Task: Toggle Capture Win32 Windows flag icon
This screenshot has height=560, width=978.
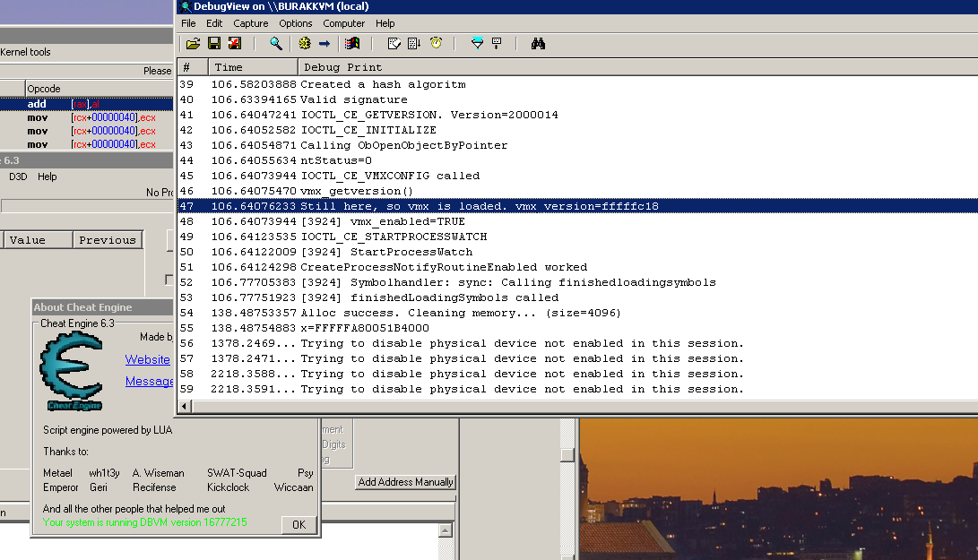Action: [x=352, y=43]
